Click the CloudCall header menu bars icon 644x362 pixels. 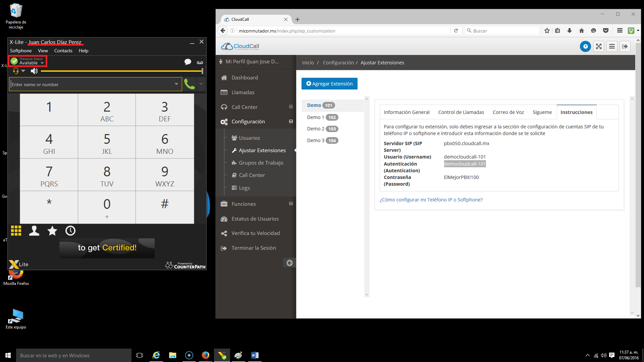(612, 47)
